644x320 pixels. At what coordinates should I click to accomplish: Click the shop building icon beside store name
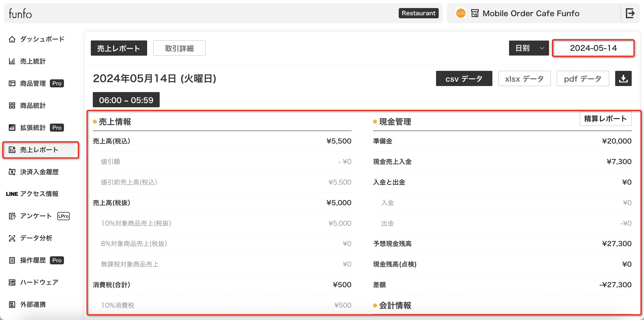[475, 13]
